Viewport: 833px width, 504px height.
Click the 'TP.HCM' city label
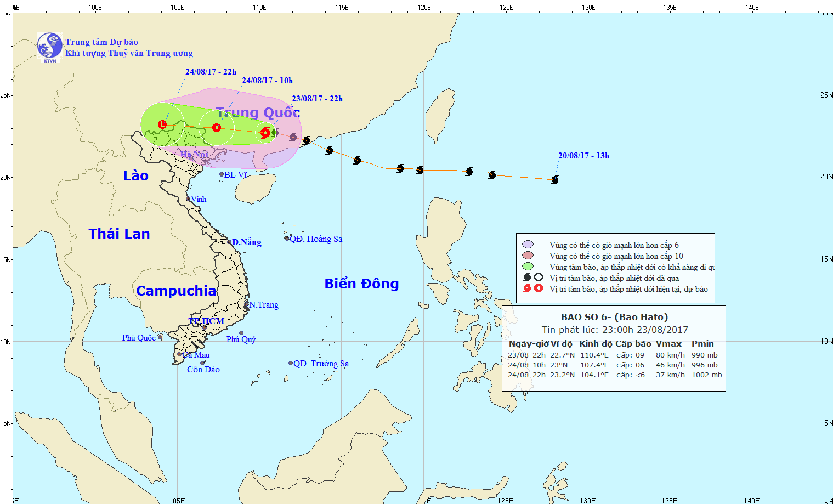pyautogui.click(x=206, y=321)
